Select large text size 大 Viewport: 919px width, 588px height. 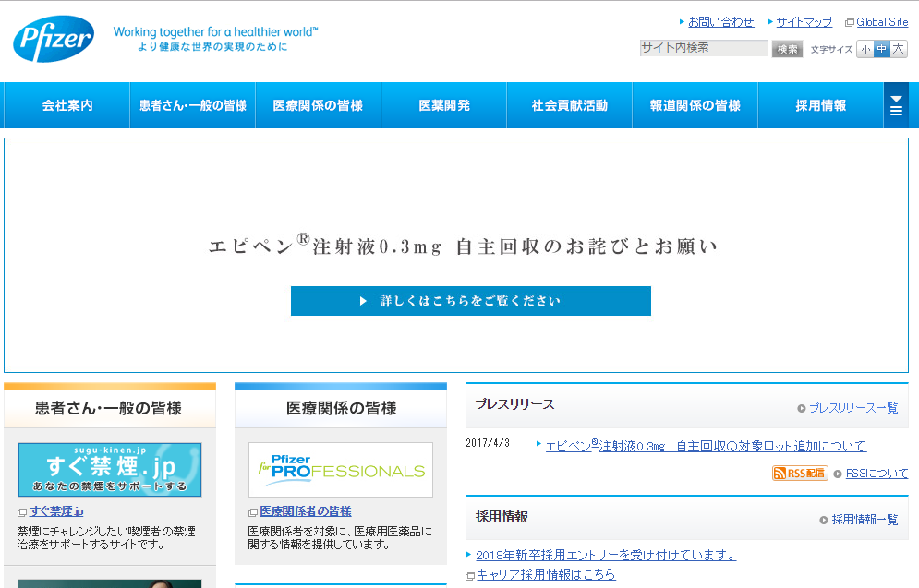898,49
